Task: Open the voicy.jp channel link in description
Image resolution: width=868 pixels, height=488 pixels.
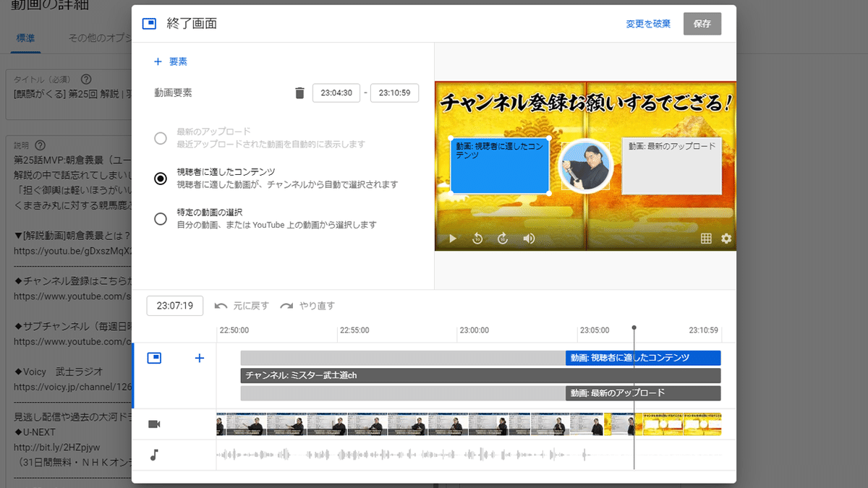Action: [x=72, y=387]
